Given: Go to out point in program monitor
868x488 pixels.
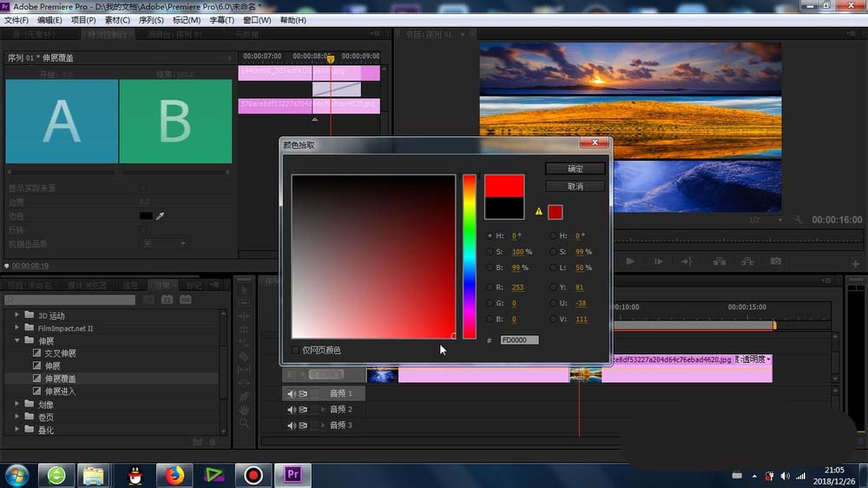Looking at the screenshot, I should (687, 260).
